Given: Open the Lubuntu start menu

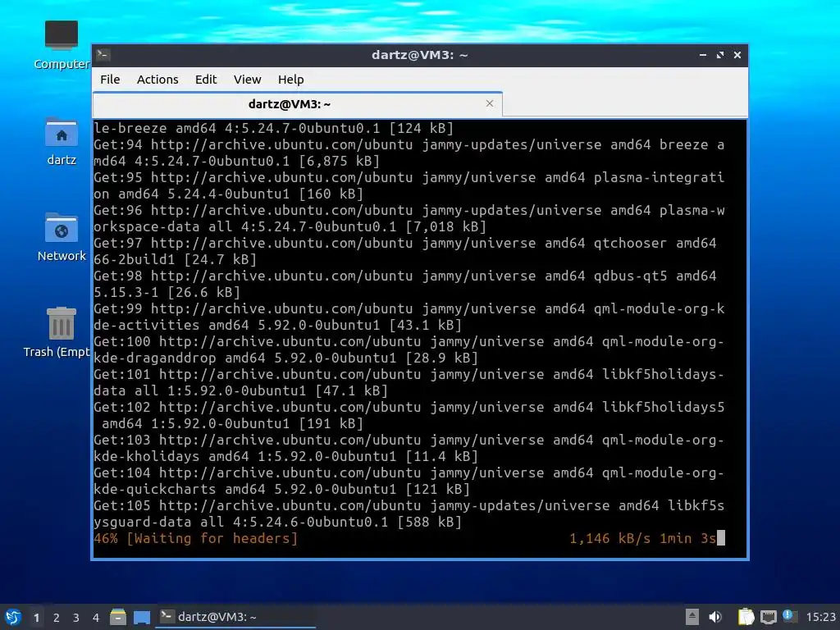Looking at the screenshot, I should [13, 617].
